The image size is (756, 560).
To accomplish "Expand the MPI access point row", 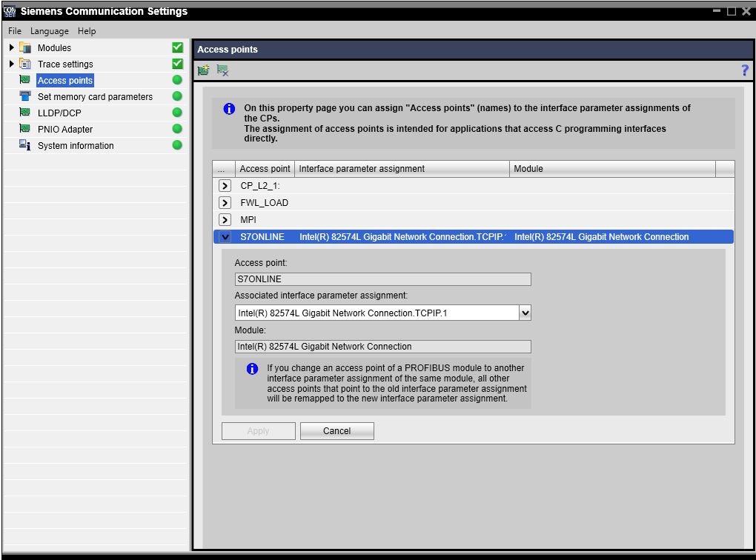I will [225, 220].
